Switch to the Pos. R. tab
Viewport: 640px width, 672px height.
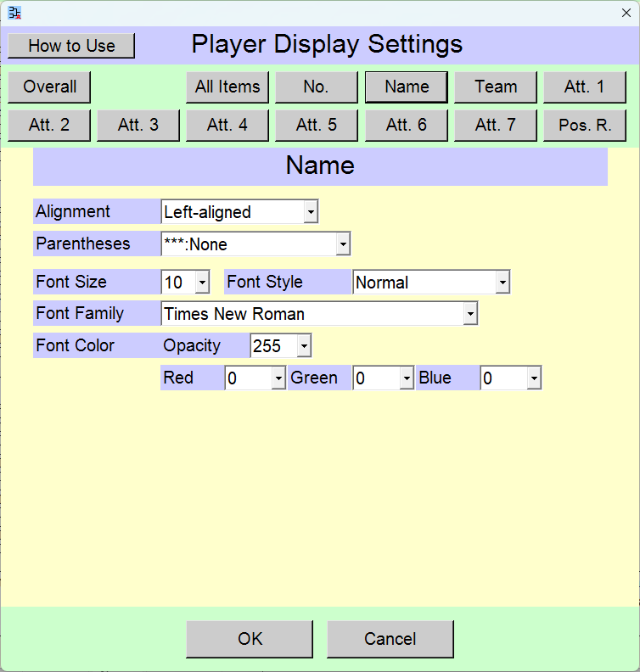585,125
